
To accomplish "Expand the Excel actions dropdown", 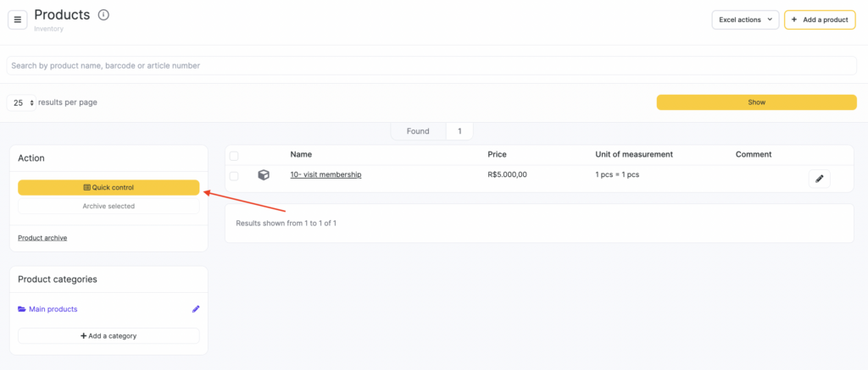I will coord(744,19).
